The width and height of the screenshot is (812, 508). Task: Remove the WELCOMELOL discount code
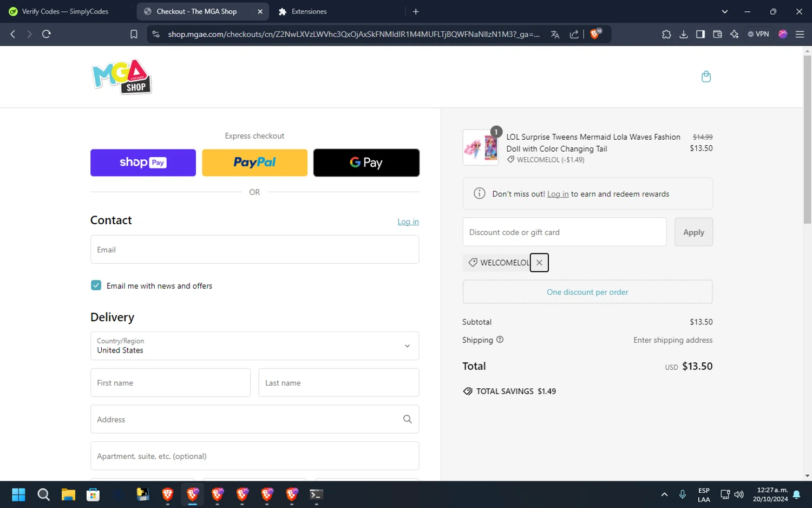[x=539, y=263]
